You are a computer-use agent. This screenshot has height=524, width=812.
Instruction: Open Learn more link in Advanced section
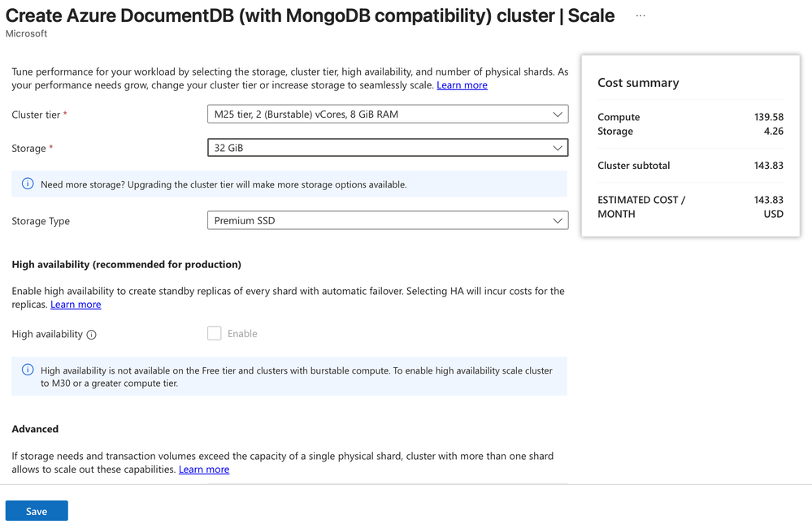point(204,470)
